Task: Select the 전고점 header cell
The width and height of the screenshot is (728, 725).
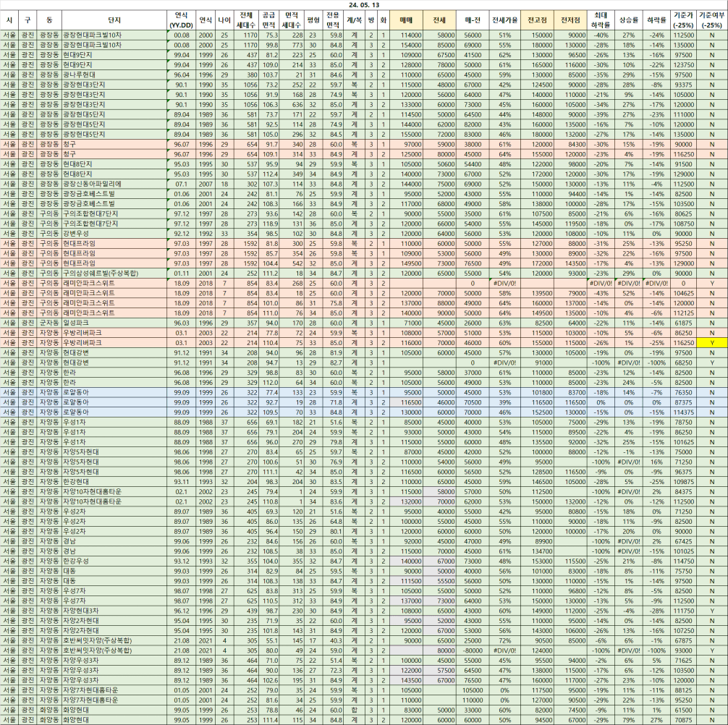Action: click(x=537, y=20)
